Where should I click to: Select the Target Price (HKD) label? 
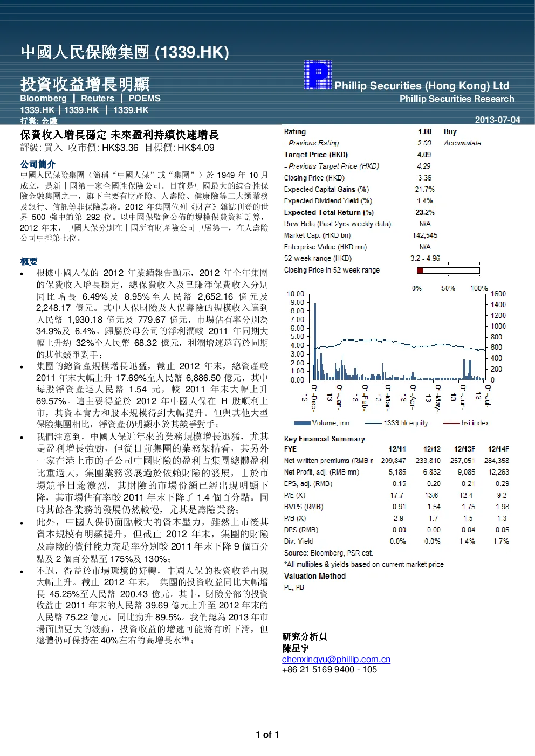tap(316, 155)
